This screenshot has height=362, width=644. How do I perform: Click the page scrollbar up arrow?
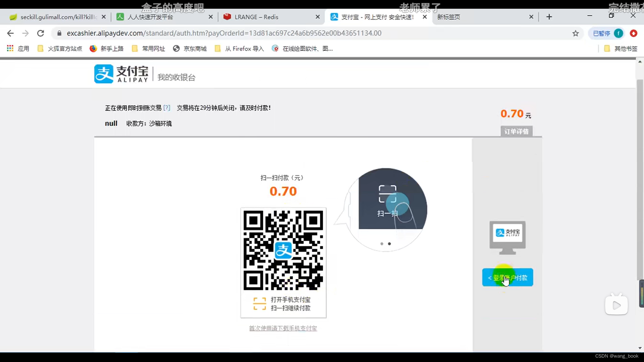click(x=640, y=62)
